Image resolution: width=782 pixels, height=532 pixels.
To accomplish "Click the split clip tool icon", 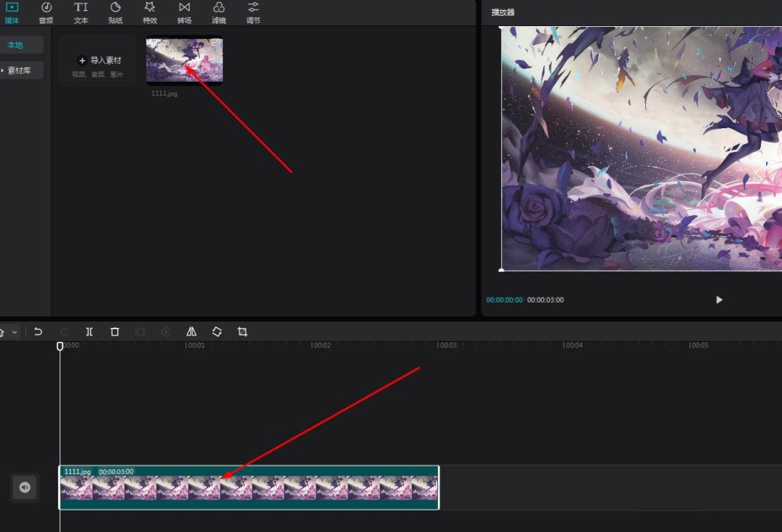I will click(x=89, y=332).
